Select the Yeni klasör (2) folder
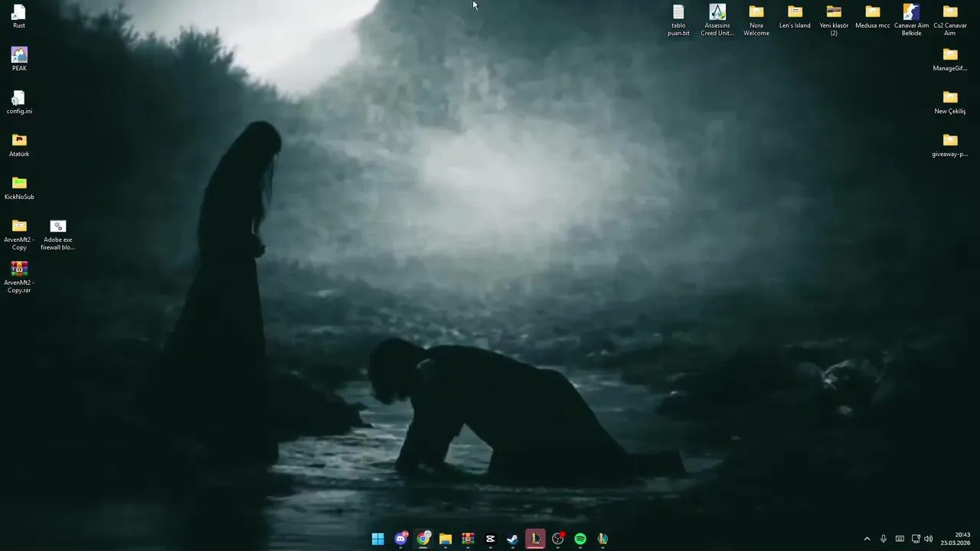This screenshot has height=551, width=980. tap(834, 20)
